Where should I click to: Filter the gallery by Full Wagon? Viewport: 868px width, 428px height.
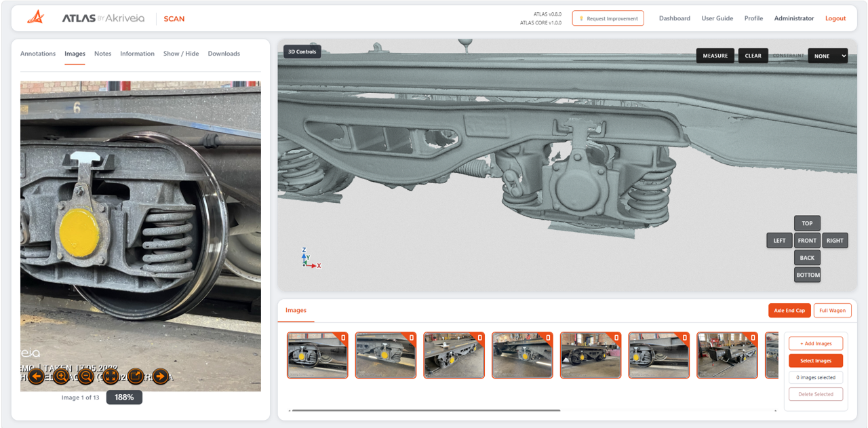pos(832,310)
